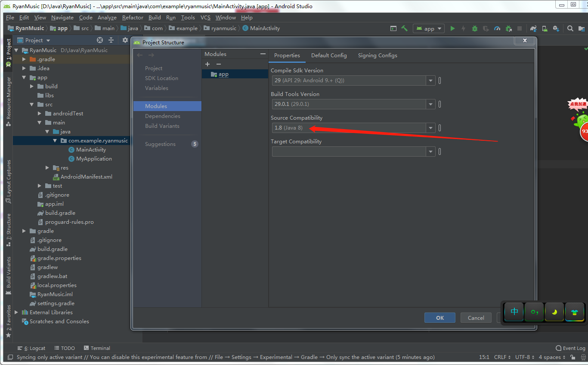Click Scroll from Source target icon
Viewport: 588px width, 365px height.
click(100, 40)
